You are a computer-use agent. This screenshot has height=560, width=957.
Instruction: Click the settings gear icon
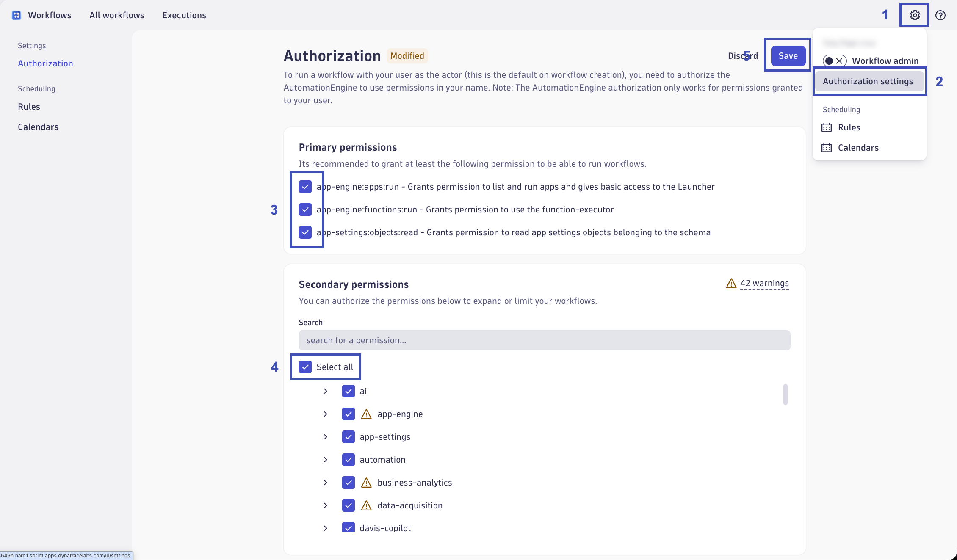(914, 15)
